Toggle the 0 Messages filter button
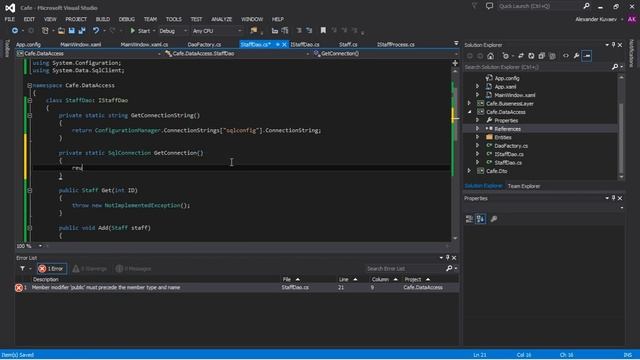Screen dimensions: 640x360 [x=133, y=269]
